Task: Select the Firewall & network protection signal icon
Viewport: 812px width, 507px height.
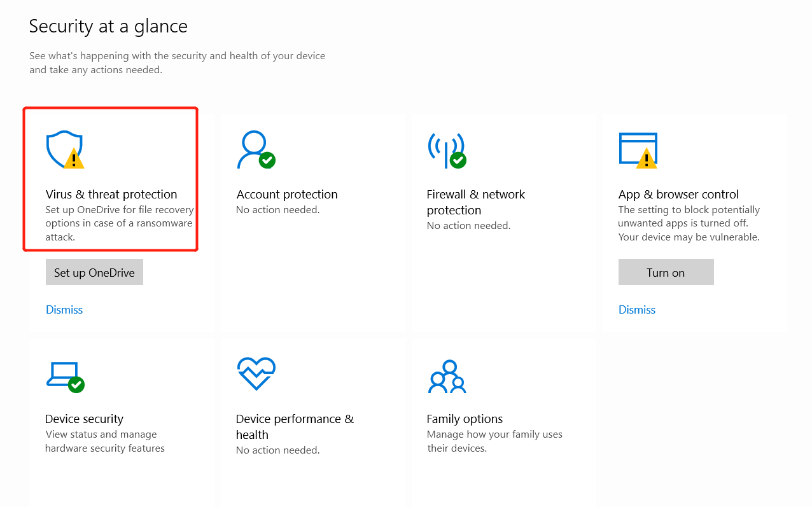Action: [445, 148]
